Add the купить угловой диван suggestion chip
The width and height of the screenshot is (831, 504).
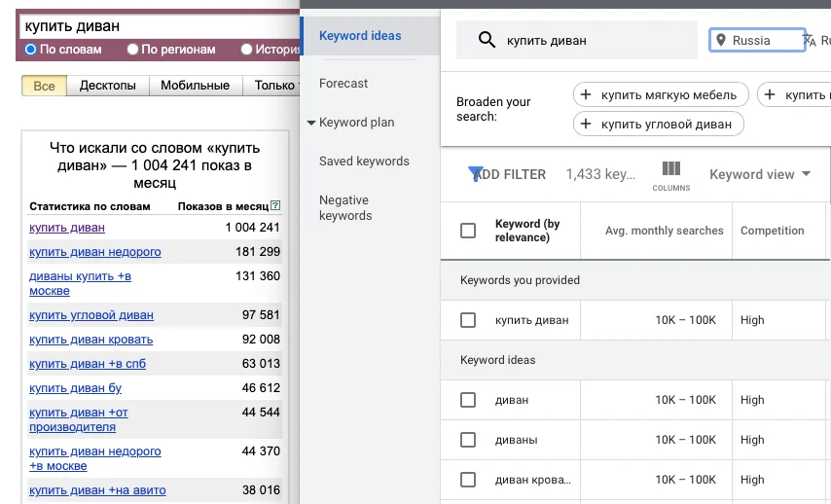point(658,124)
